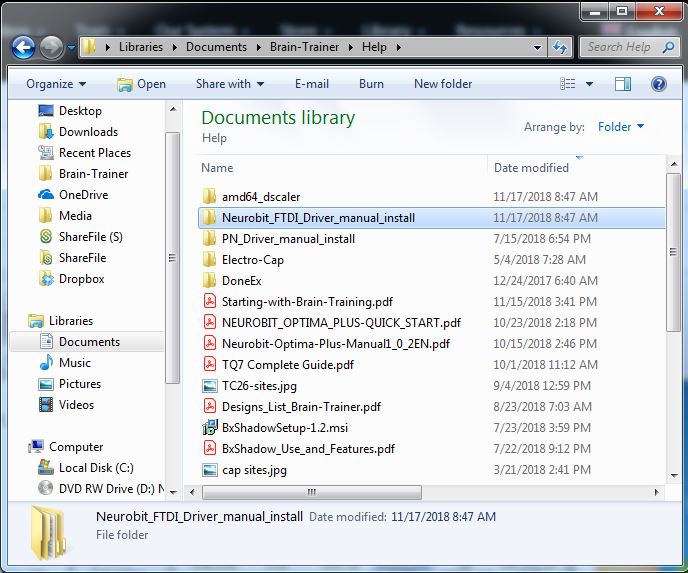Select the Neurobit_FTDI_Driver_manual_install folder row
The image size is (688, 573).
coord(431,218)
